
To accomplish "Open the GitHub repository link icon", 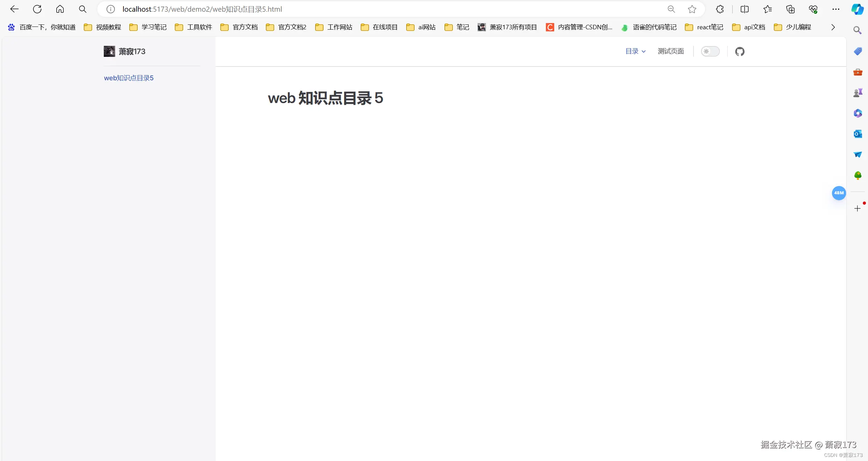I will (740, 51).
